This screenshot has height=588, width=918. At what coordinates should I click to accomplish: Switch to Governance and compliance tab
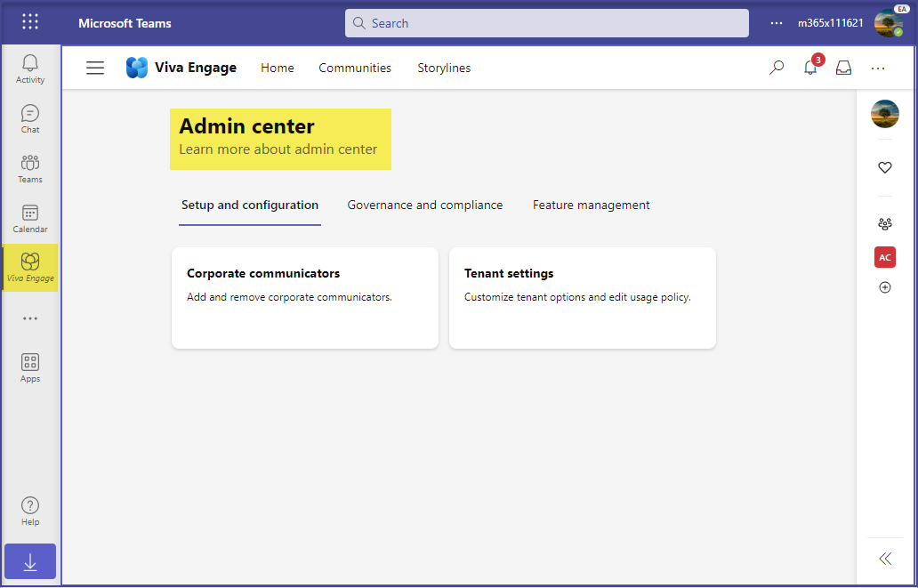424,205
